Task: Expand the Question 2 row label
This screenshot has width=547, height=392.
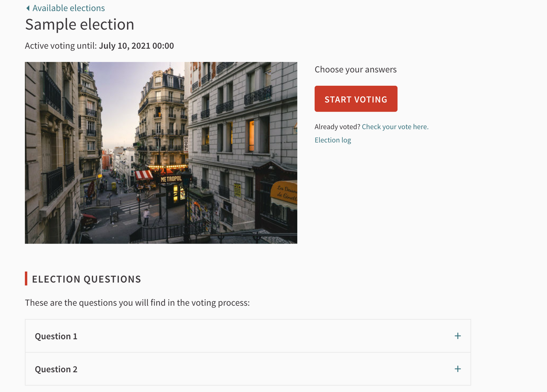Action: (56, 369)
